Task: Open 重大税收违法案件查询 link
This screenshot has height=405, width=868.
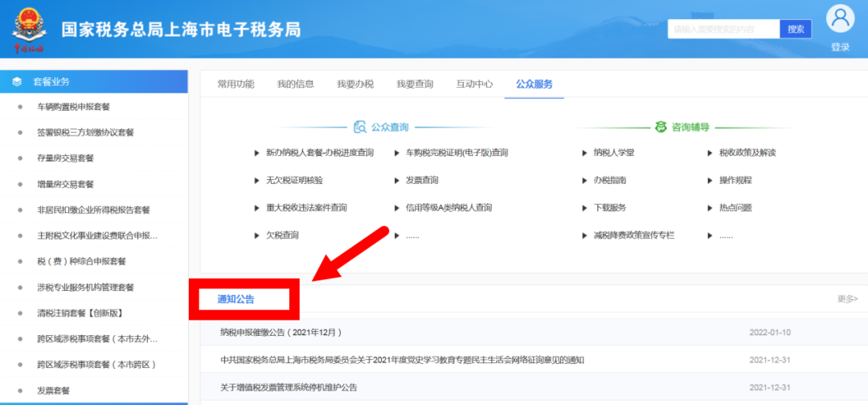Action: (306, 208)
